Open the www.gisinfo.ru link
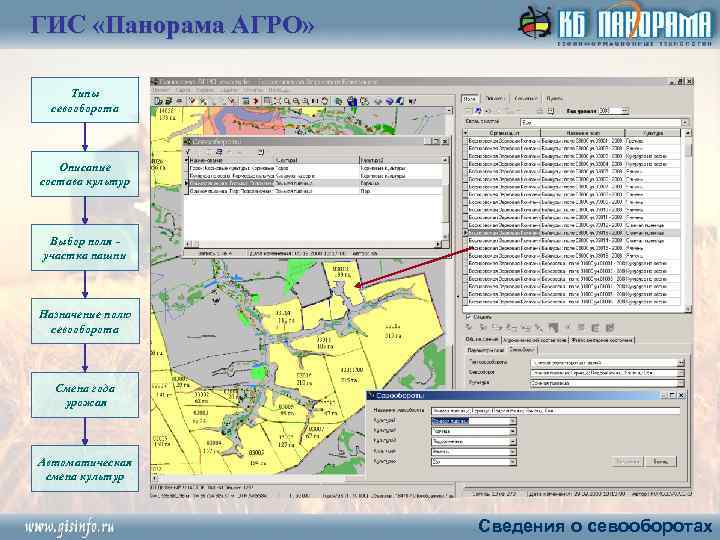This screenshot has height=540, width=720. coord(70,527)
